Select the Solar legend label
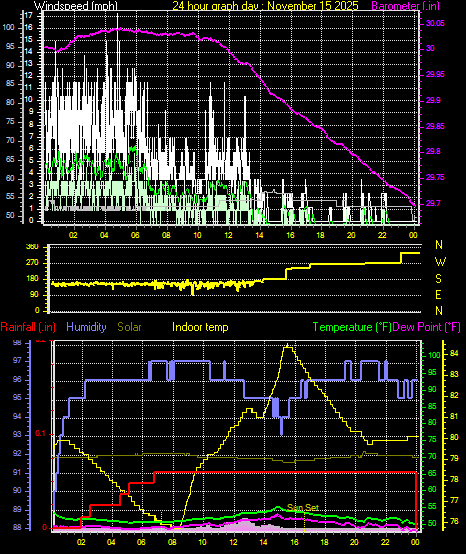 click(x=129, y=327)
